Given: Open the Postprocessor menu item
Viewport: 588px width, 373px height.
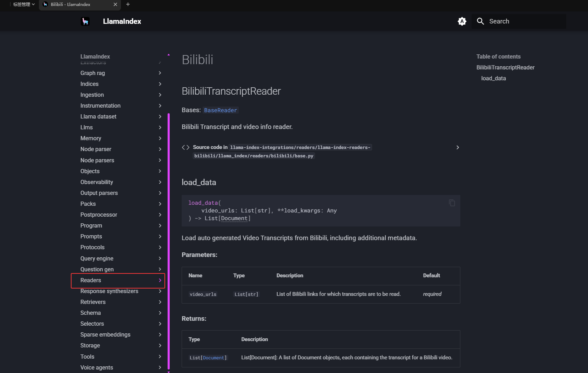Looking at the screenshot, I should [x=99, y=215].
